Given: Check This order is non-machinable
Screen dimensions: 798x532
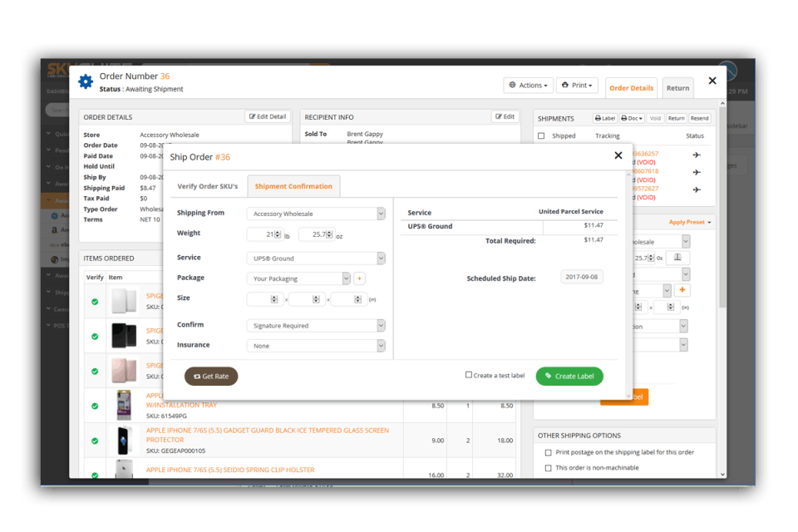Looking at the screenshot, I should 548,468.
